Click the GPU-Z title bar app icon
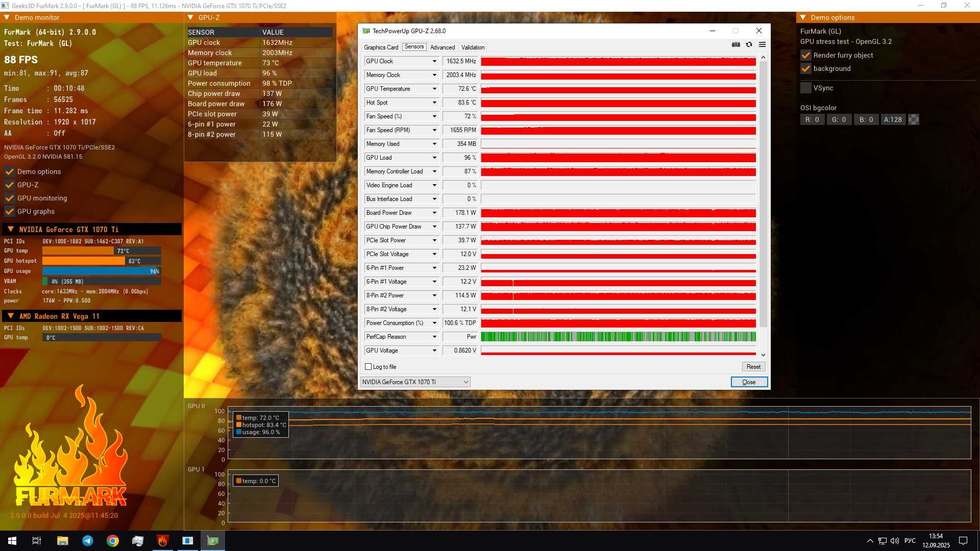The width and height of the screenshot is (980, 551). 366,31
